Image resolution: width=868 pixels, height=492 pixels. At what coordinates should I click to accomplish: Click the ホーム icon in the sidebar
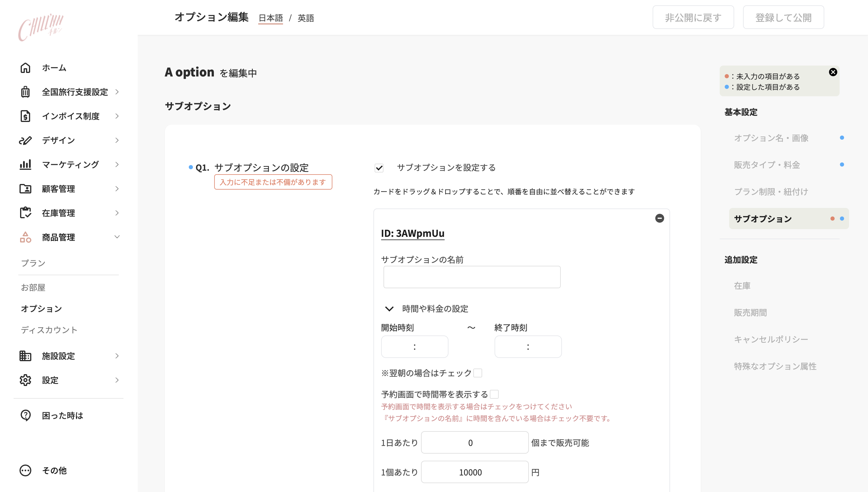point(25,68)
